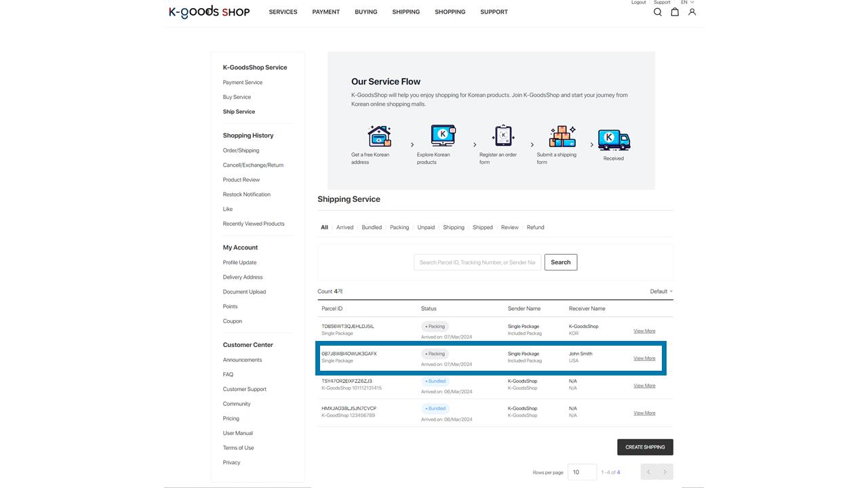Open the SHIPPING menu in top navigation
Viewport: 868px width, 488px height.
tap(406, 12)
